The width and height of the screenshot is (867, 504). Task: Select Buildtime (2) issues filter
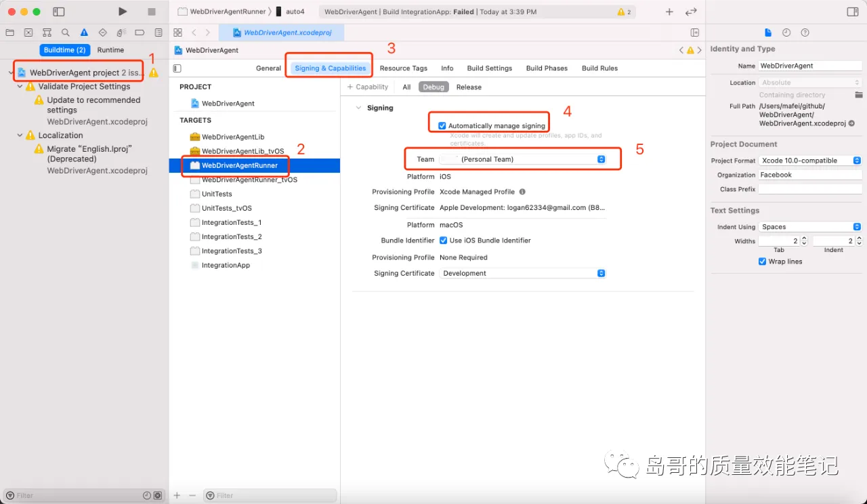[x=65, y=50]
